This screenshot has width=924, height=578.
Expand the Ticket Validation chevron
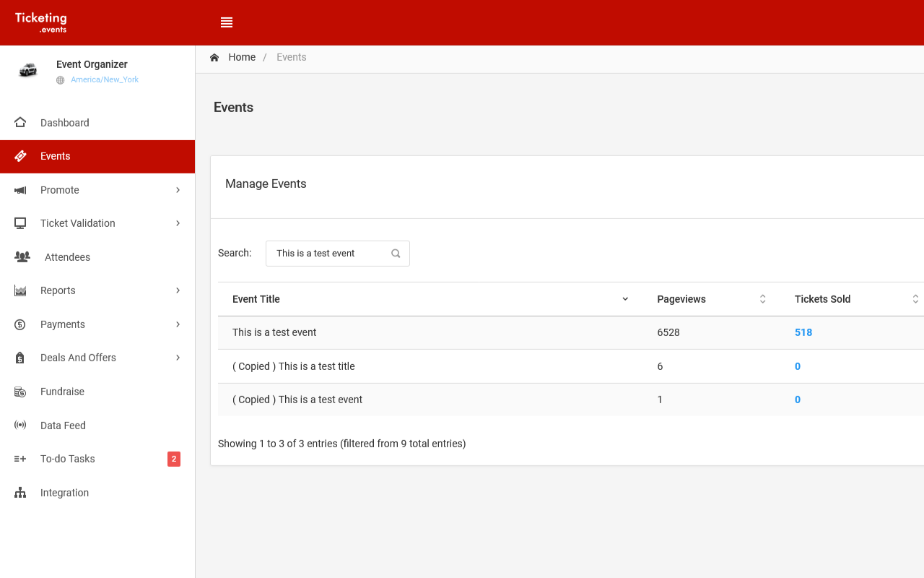(178, 223)
